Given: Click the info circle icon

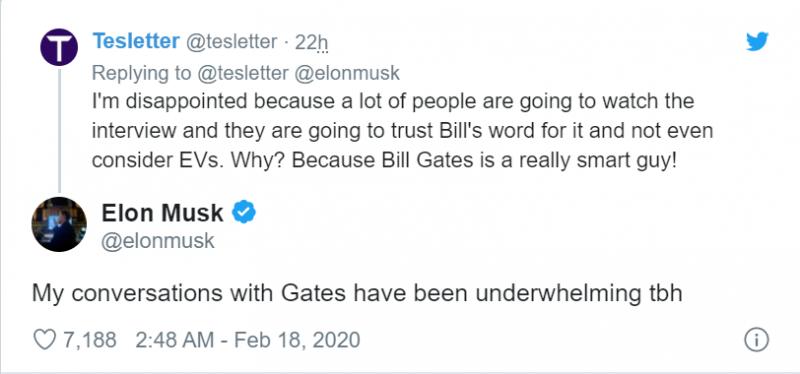Looking at the screenshot, I should [x=757, y=340].
